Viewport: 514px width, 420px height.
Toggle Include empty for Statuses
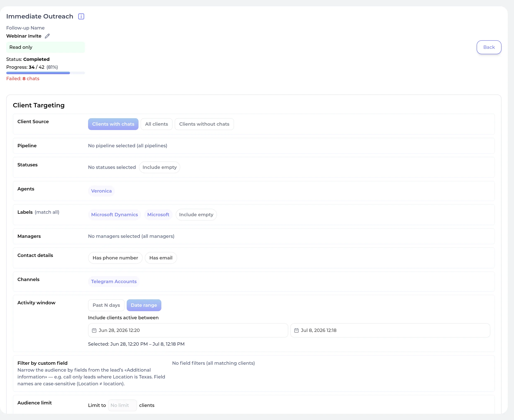tap(160, 167)
